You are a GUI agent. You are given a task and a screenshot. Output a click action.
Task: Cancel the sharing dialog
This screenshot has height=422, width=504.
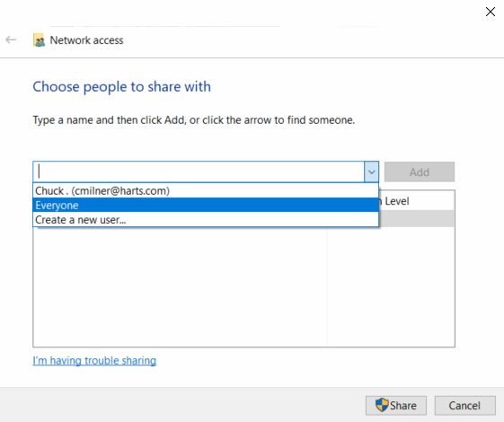click(464, 405)
